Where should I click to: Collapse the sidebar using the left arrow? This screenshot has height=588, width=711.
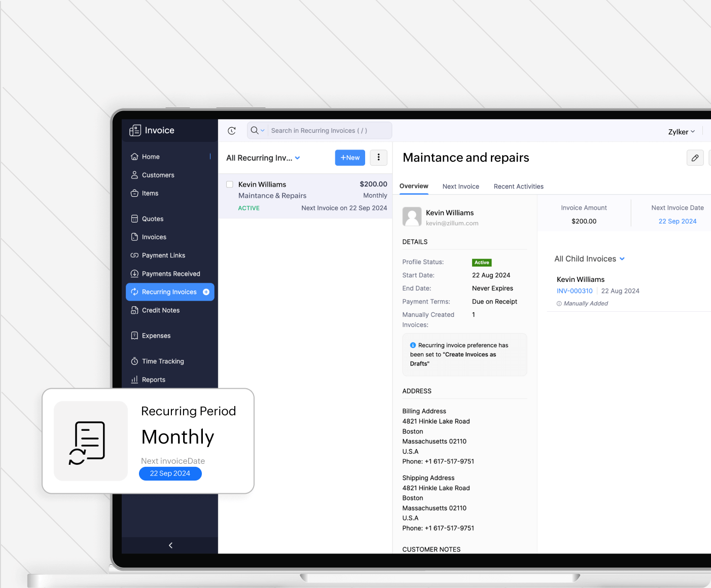pyautogui.click(x=170, y=545)
